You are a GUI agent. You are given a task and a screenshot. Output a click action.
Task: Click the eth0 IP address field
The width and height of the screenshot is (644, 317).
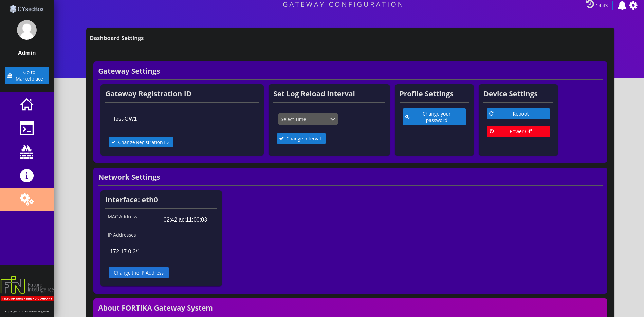point(125,252)
